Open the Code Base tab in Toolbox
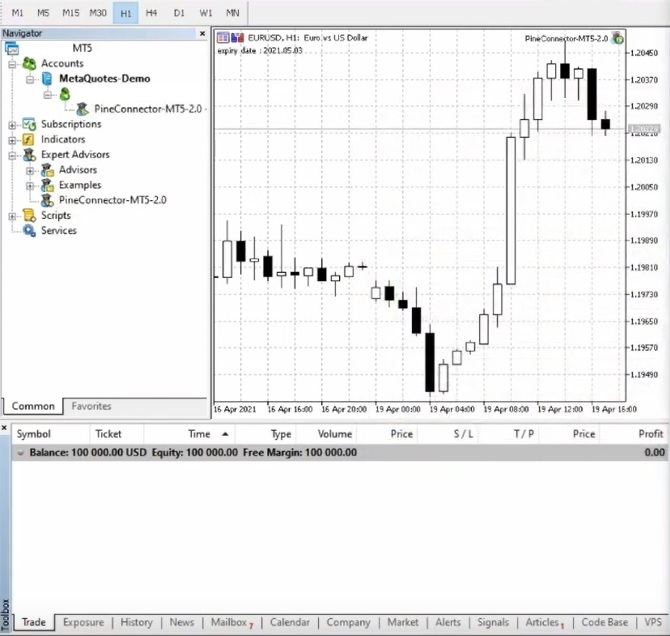 (605, 622)
